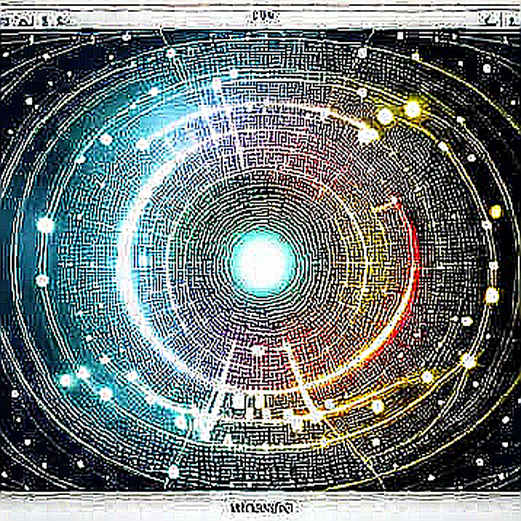This screenshot has height=521, width=521.
Task: Select the lower row of bold glyphs near the bottom
Action: coord(267,431)
